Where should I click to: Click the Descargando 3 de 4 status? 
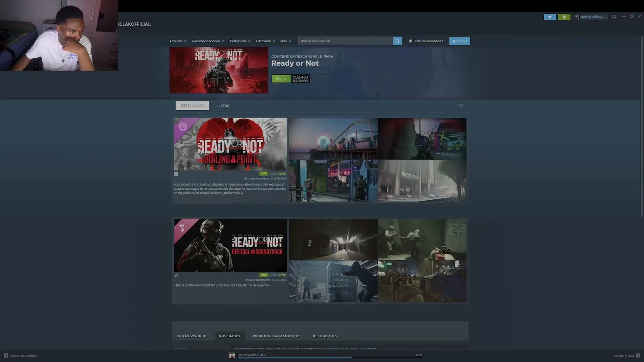(x=252, y=355)
